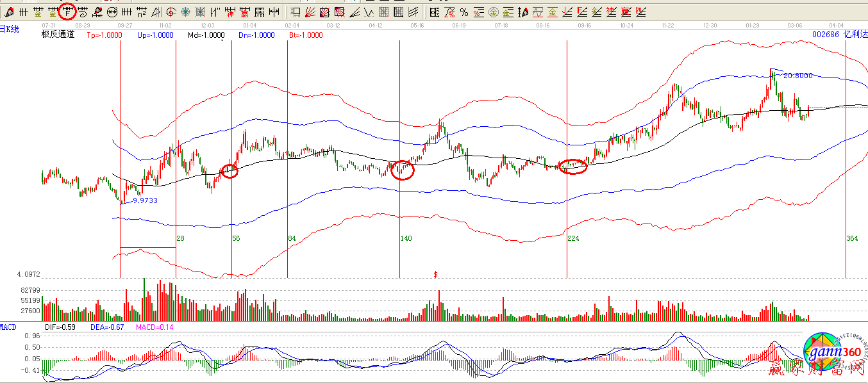
Task: Click the 9.9733 low price label
Action: tap(145, 200)
